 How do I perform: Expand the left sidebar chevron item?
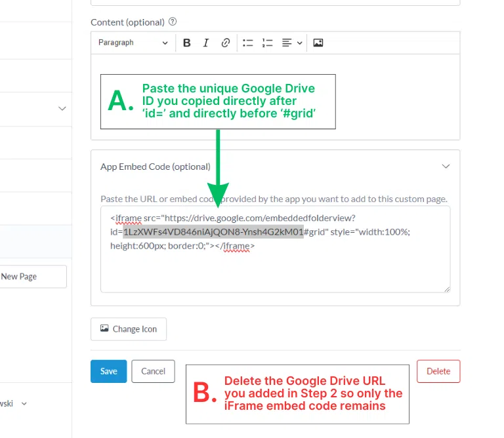62,108
